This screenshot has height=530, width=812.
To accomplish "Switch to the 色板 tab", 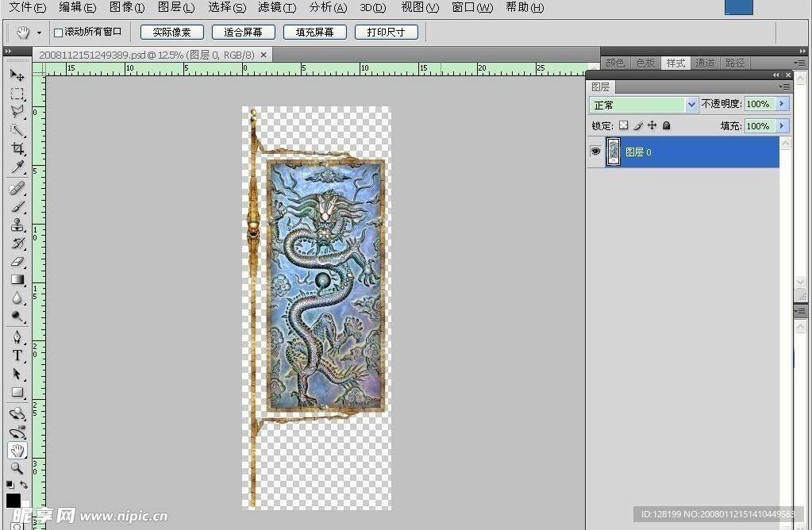I will tap(645, 63).
